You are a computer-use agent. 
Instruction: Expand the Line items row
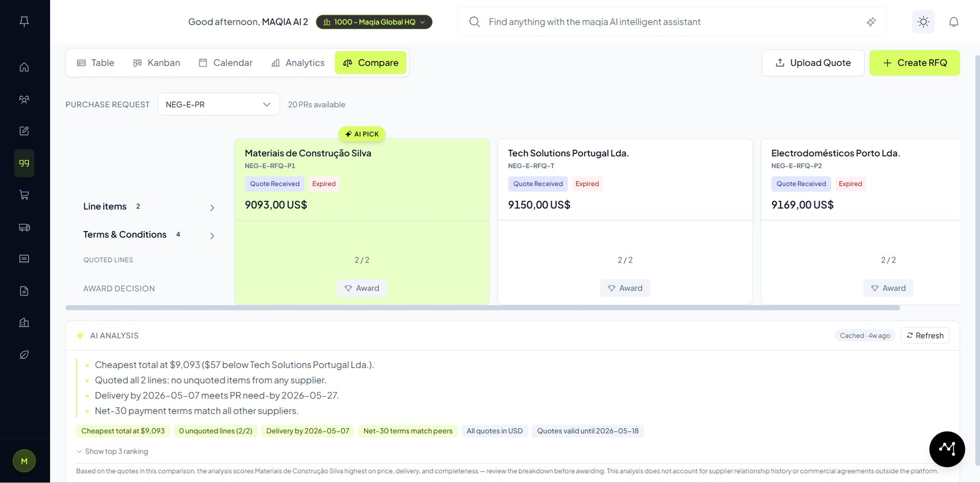[x=149, y=206]
